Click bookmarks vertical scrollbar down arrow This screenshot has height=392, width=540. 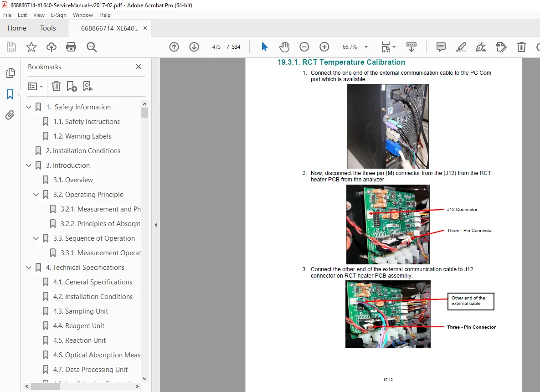144,379
